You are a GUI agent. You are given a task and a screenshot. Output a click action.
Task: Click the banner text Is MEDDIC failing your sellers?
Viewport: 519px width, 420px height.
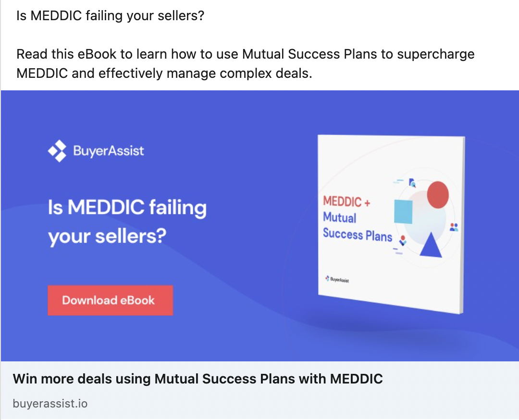127,222
